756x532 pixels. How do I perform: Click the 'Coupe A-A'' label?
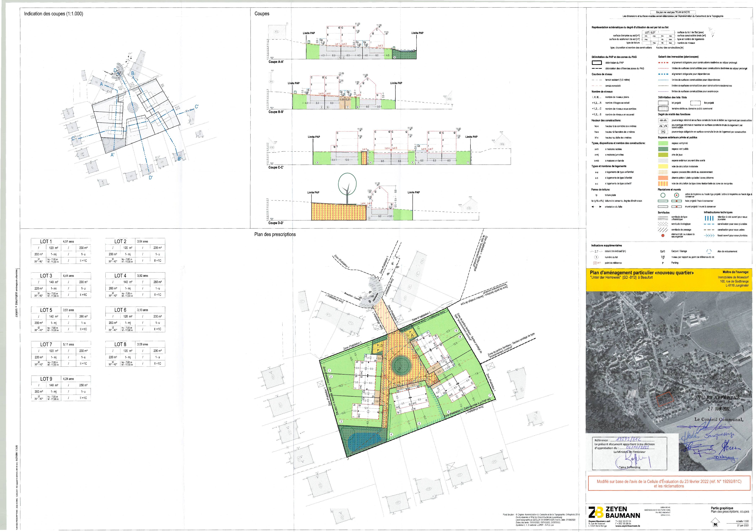point(276,62)
